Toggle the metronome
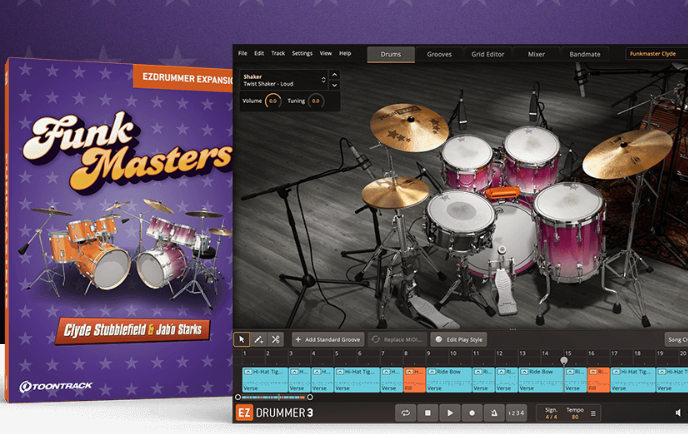The height and width of the screenshot is (434, 688). (494, 413)
